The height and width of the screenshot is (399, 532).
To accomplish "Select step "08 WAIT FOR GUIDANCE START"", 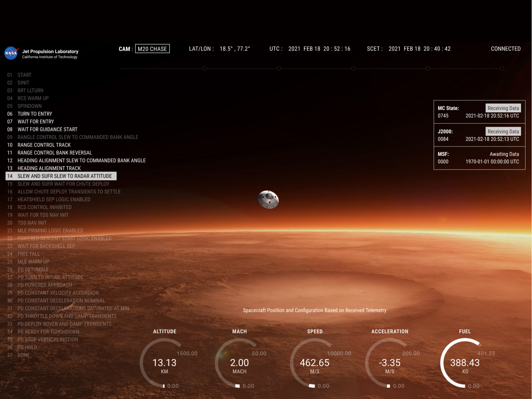I will click(42, 129).
